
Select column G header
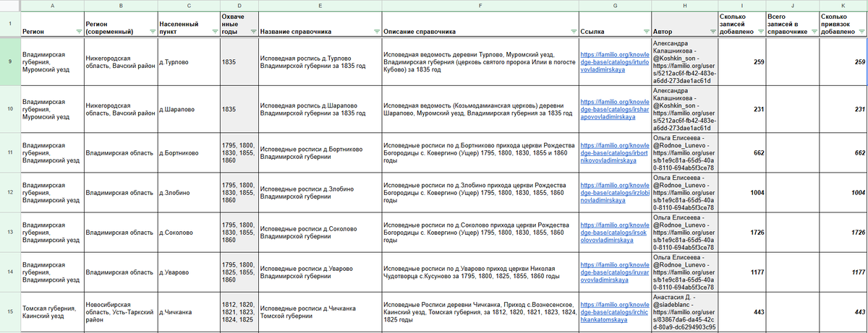[x=613, y=5]
